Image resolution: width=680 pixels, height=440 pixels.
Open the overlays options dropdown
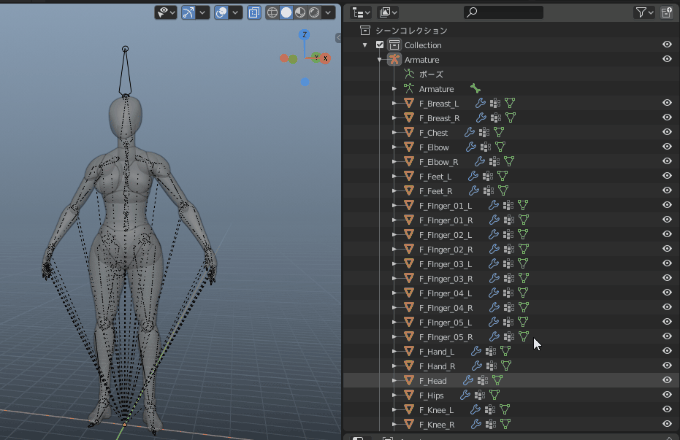235,13
